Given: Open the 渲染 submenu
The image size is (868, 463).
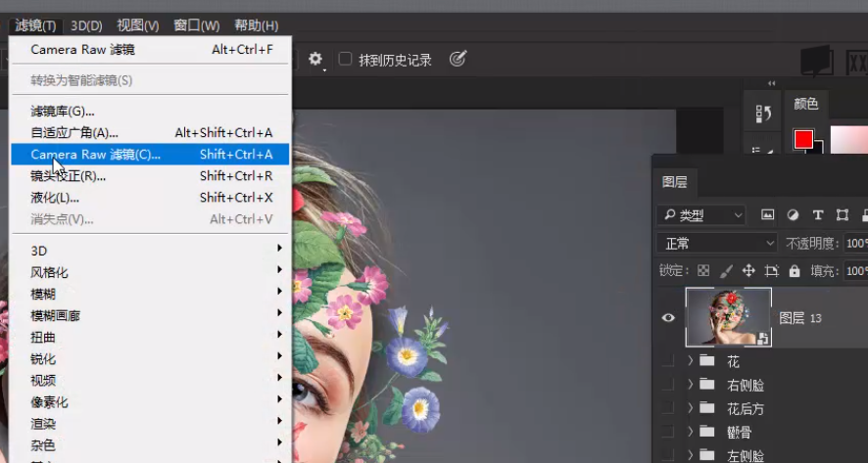Looking at the screenshot, I should [x=150, y=423].
